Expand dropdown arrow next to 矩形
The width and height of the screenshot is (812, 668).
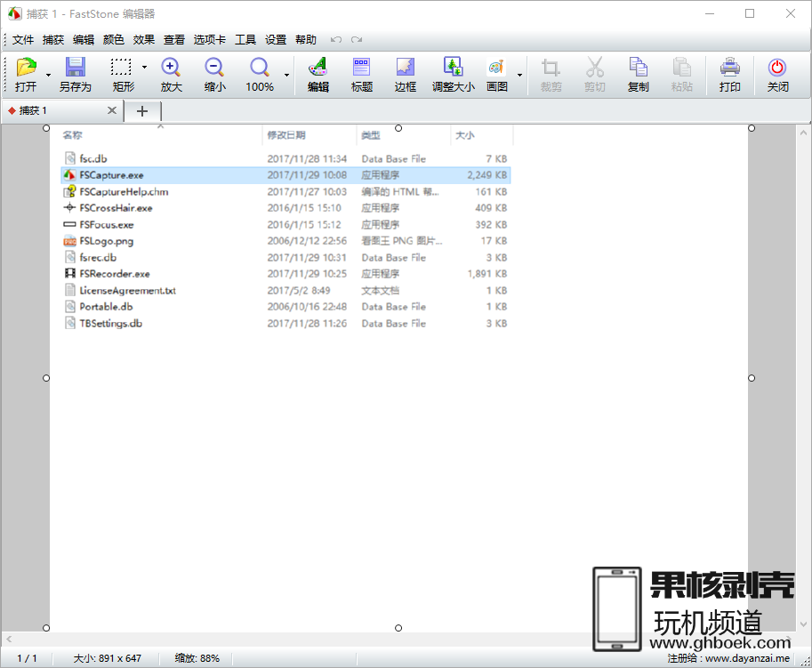pos(144,67)
